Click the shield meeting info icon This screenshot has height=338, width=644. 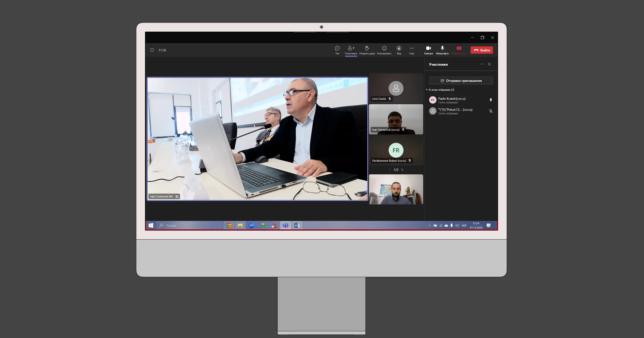[x=152, y=50]
